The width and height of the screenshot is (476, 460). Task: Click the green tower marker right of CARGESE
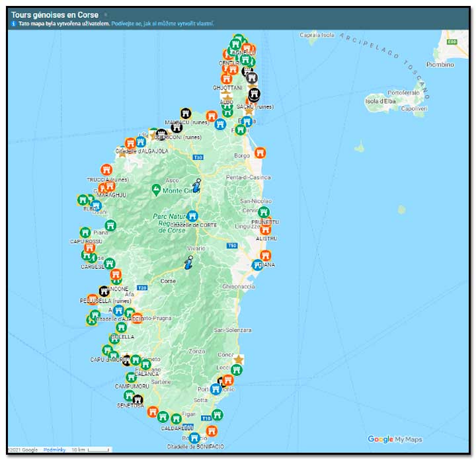[x=109, y=264]
